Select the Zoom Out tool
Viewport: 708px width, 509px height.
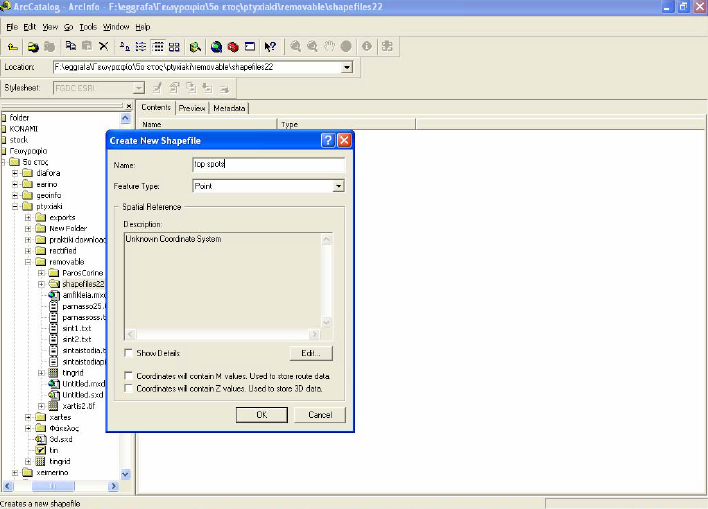[x=312, y=47]
